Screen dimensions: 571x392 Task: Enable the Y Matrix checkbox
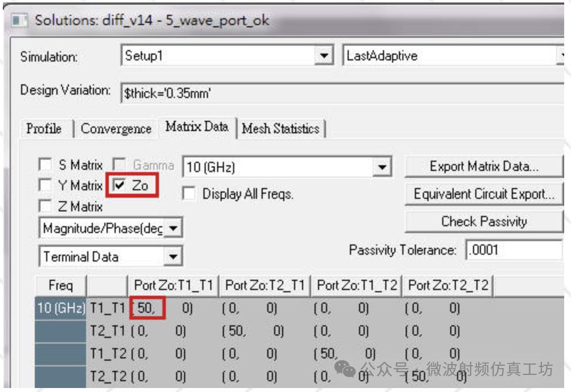44,185
